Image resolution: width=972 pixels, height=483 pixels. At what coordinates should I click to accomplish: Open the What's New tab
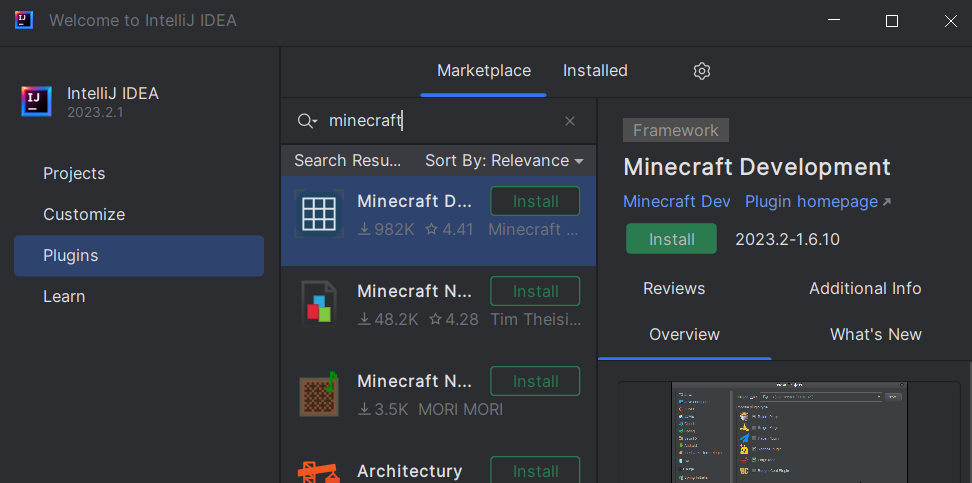(875, 335)
